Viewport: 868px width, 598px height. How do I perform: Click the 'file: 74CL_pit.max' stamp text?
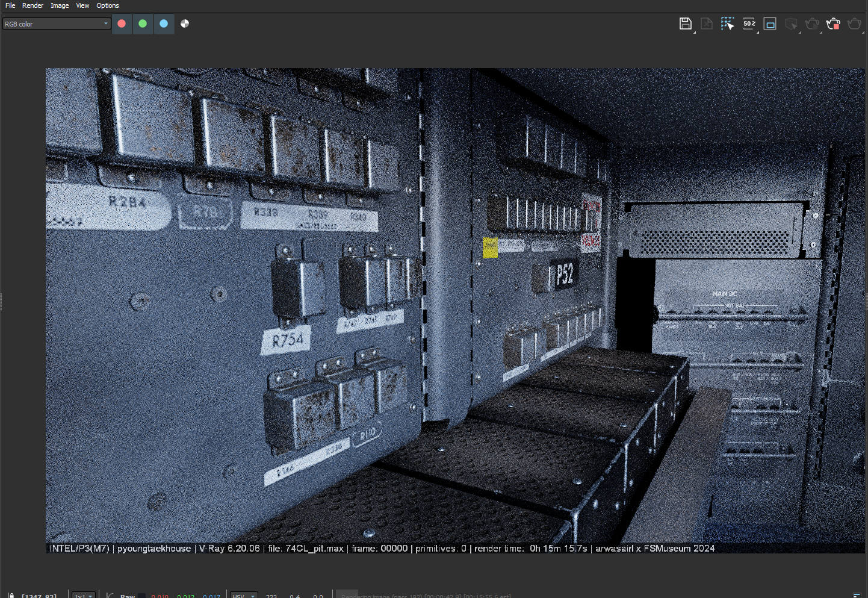(x=306, y=549)
